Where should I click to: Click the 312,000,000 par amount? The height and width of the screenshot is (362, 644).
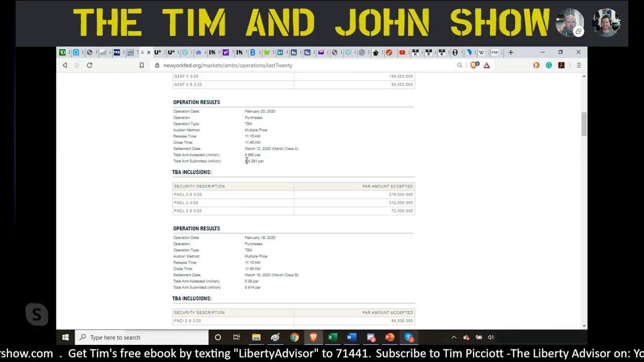pyautogui.click(x=401, y=203)
